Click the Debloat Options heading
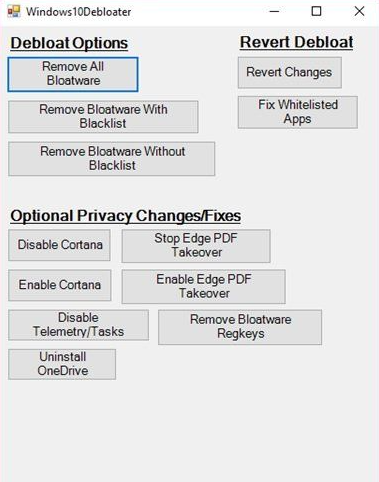Screen dimensions: 379x482 pos(69,43)
